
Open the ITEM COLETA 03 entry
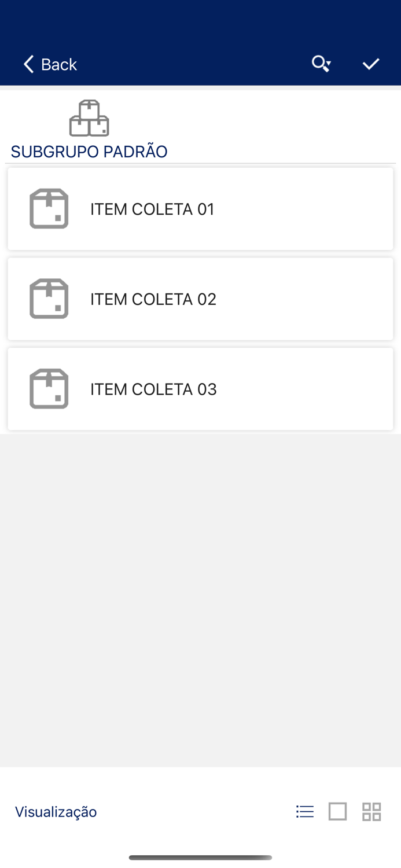200,388
